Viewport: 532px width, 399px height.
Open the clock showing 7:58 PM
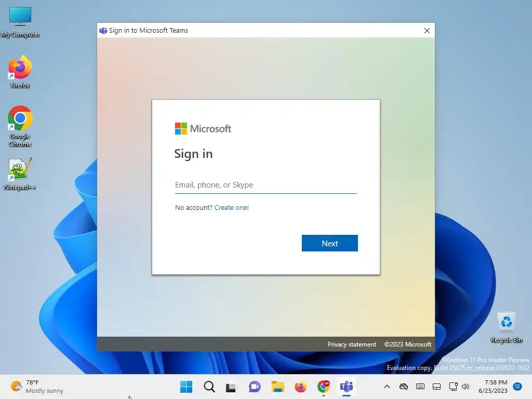493,387
